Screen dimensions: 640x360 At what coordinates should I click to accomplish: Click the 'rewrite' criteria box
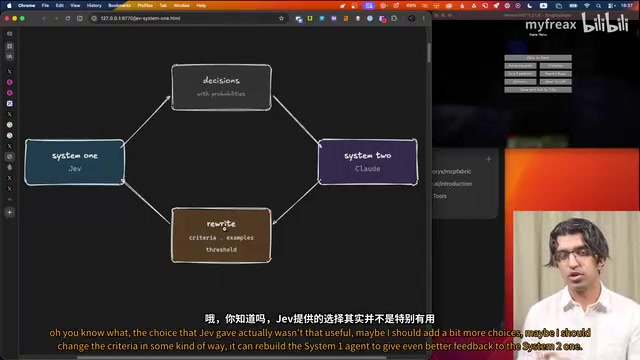pos(221,236)
